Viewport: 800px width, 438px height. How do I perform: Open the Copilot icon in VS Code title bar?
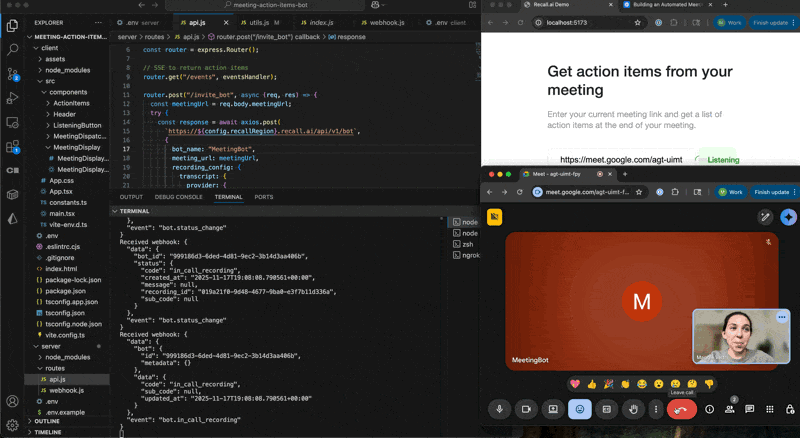coord(376,5)
